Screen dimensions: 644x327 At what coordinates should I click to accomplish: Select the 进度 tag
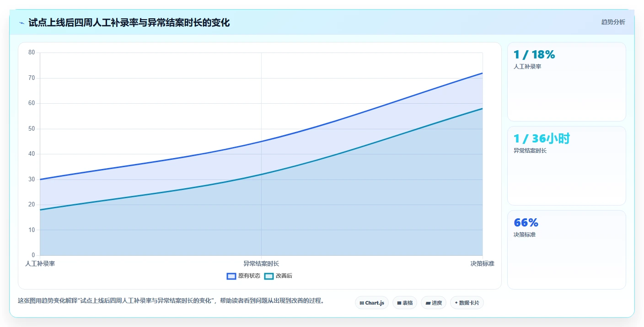tap(434, 303)
